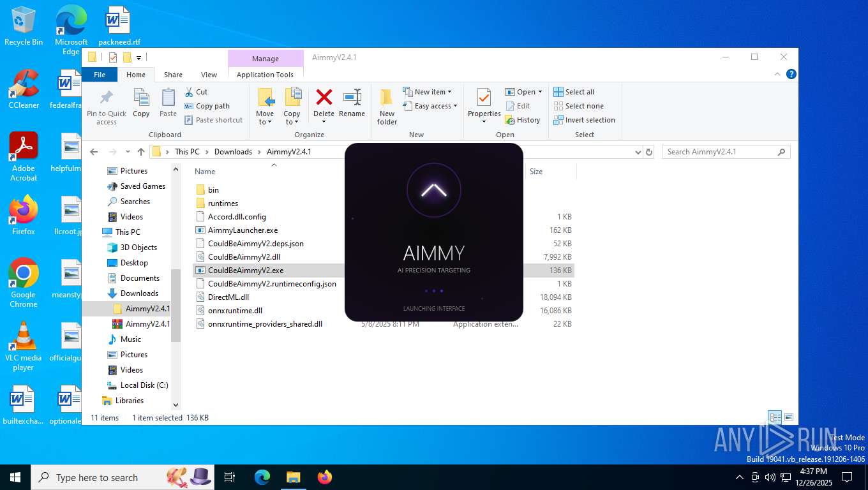Select the bin folder
The height and width of the screenshot is (490, 868).
point(213,190)
